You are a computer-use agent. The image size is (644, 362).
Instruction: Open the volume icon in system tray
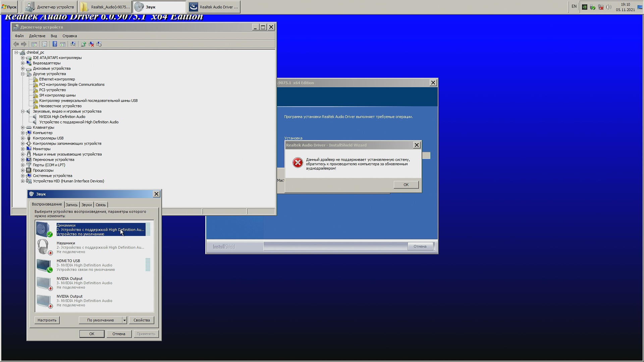609,7
